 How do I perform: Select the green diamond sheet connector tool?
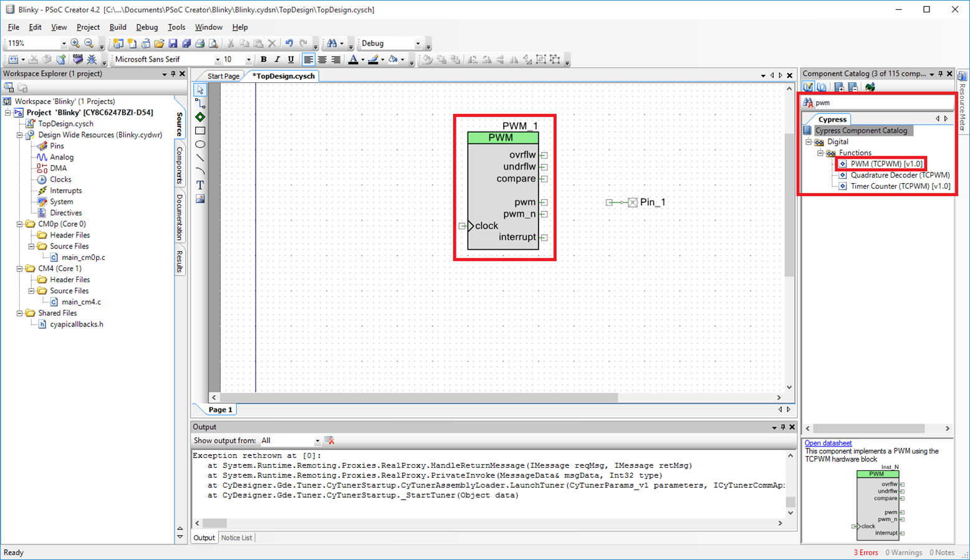click(x=200, y=117)
